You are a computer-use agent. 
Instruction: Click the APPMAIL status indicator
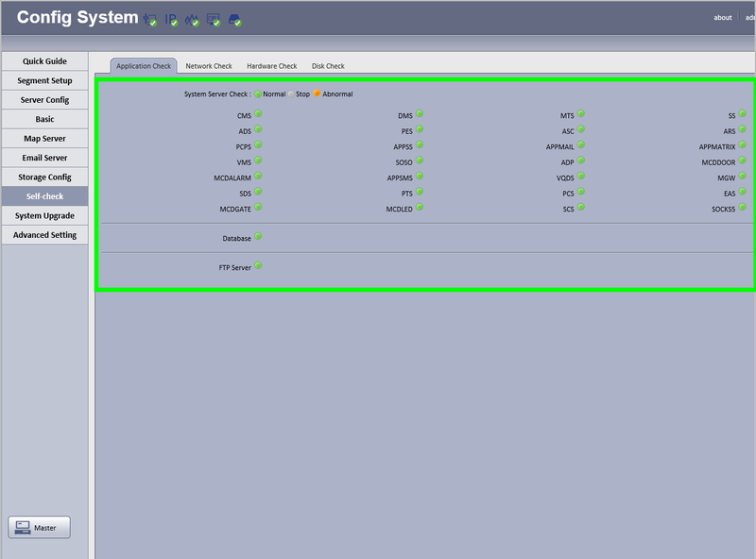point(580,144)
